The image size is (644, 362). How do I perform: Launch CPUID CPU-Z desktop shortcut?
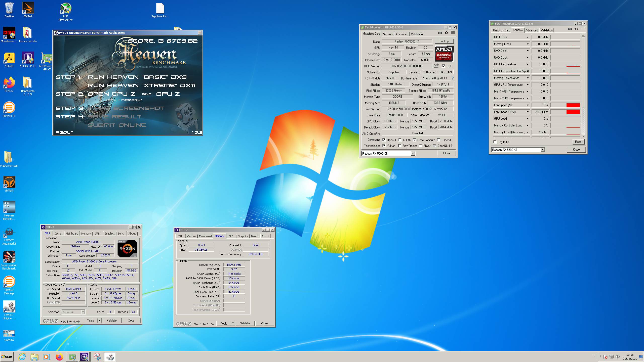28,60
